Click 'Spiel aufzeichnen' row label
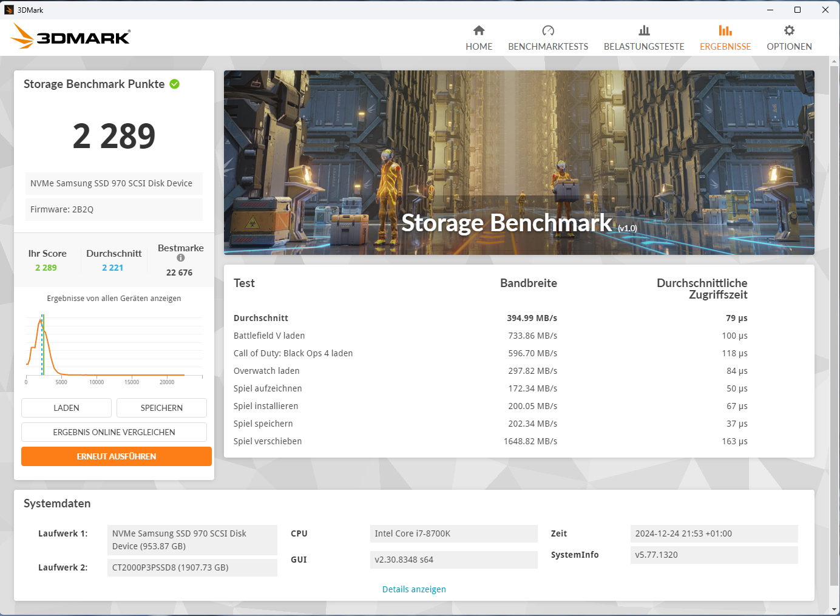The height and width of the screenshot is (616, 840). pos(268,388)
